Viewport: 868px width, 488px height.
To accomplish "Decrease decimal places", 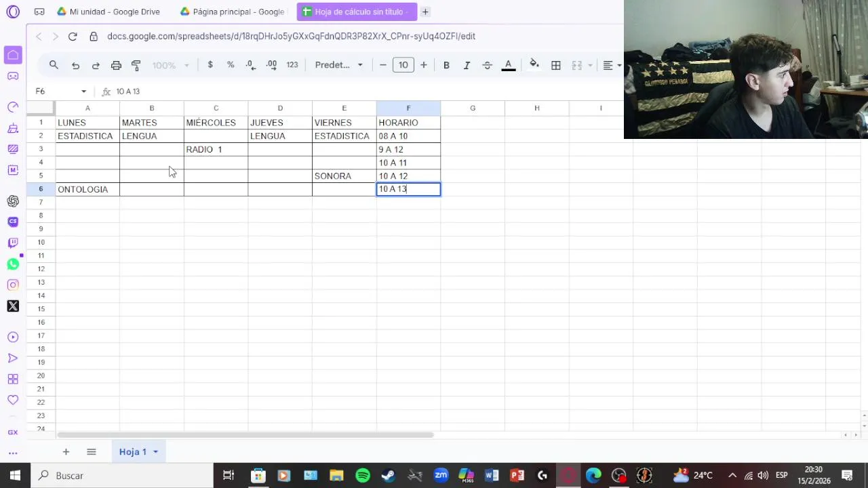I will coord(251,65).
